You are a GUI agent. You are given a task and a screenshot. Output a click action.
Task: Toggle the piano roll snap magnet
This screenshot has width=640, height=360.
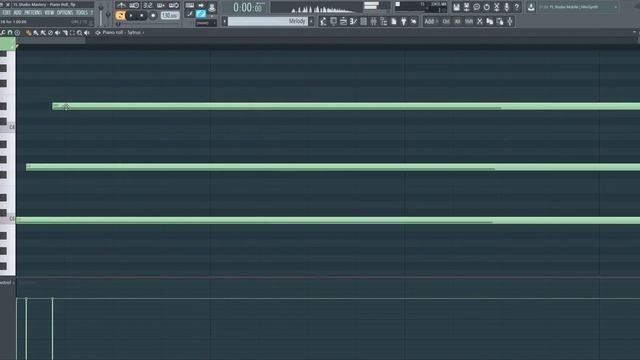point(10,32)
